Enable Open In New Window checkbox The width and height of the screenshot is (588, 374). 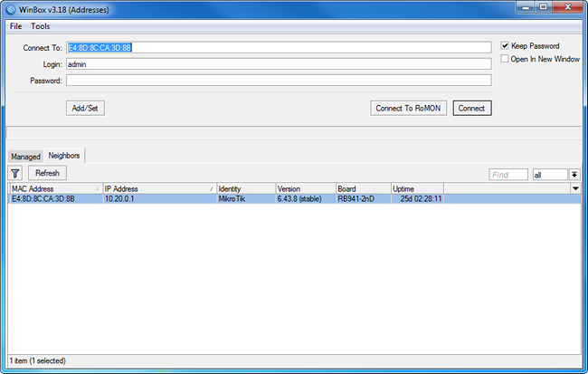(505, 59)
